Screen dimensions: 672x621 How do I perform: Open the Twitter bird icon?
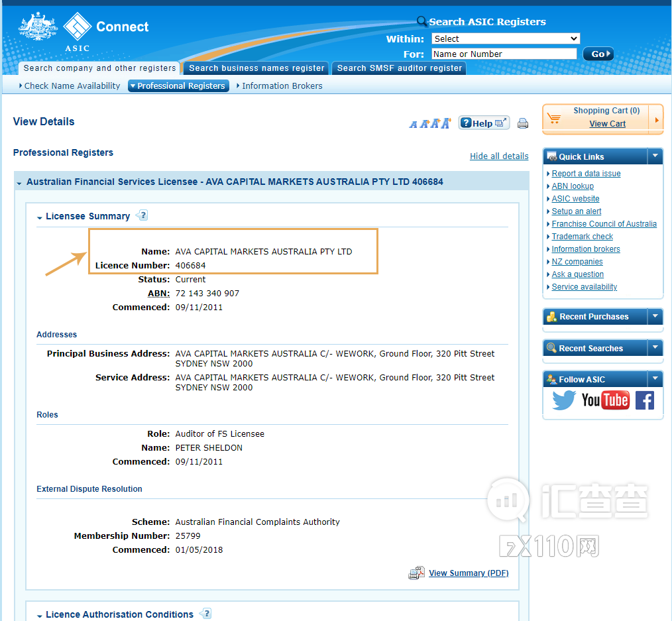pyautogui.click(x=563, y=400)
